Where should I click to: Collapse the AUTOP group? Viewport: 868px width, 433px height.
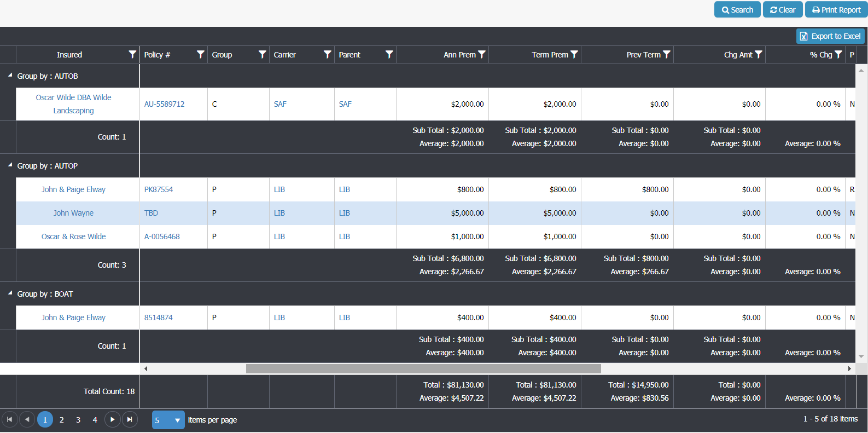point(10,165)
